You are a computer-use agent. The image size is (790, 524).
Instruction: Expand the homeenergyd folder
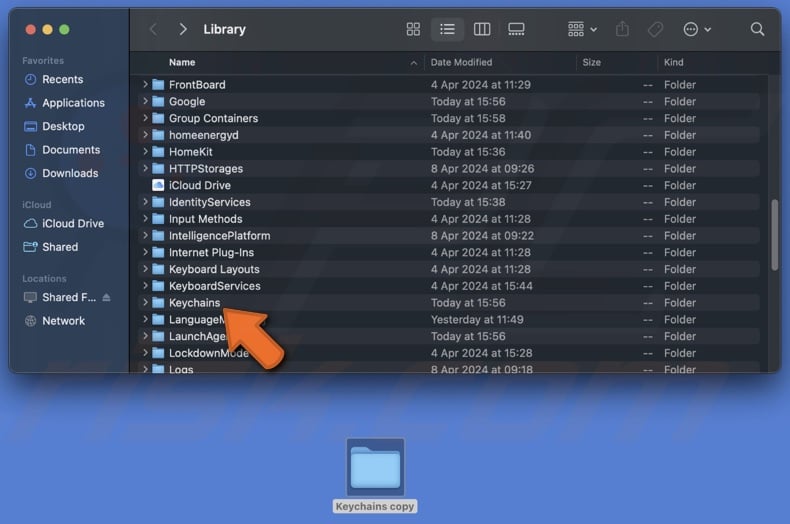(x=145, y=135)
